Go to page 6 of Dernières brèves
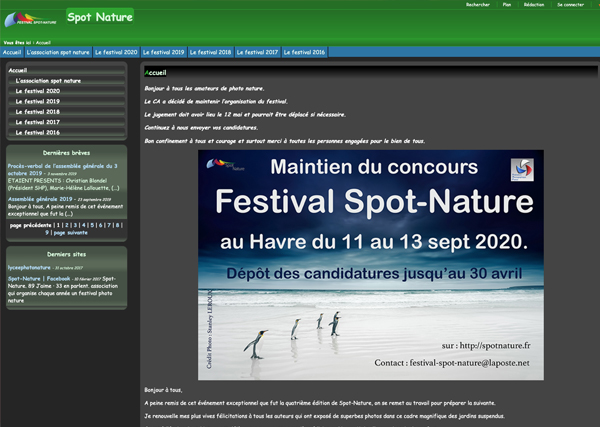600x427 pixels. 100,225
